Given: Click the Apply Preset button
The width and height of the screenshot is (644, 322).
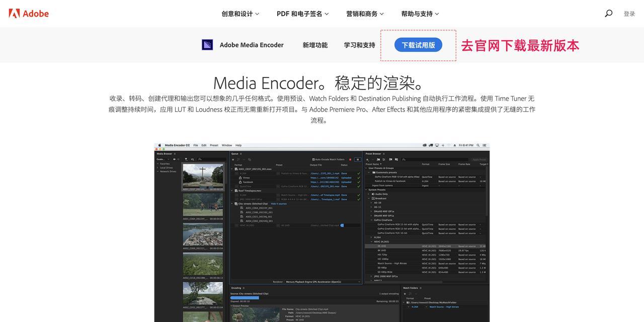Looking at the screenshot, I should tap(479, 159).
